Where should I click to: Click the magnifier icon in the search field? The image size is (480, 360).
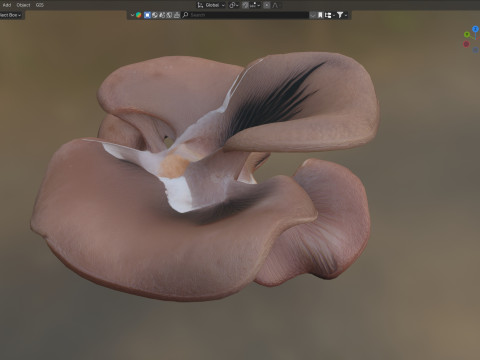coord(186,15)
